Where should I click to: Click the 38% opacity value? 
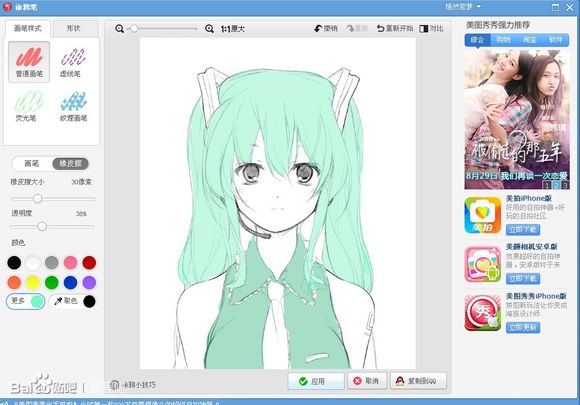[81, 213]
